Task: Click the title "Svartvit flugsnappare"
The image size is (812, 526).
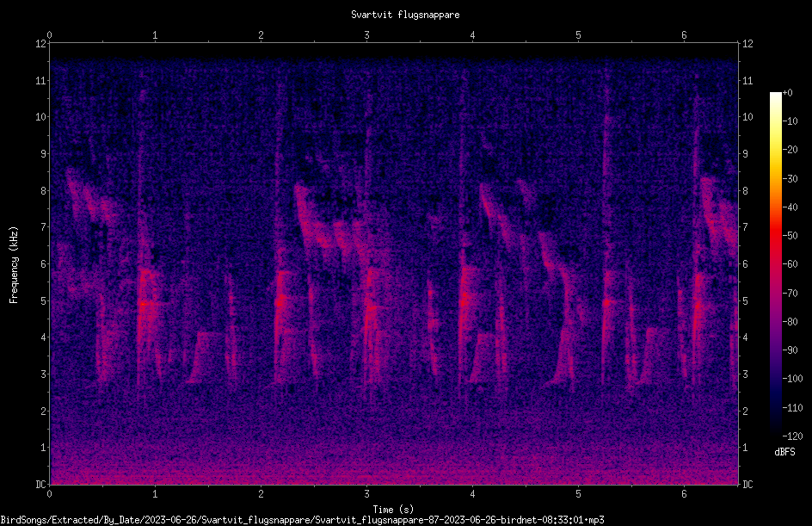Action: tap(405, 15)
